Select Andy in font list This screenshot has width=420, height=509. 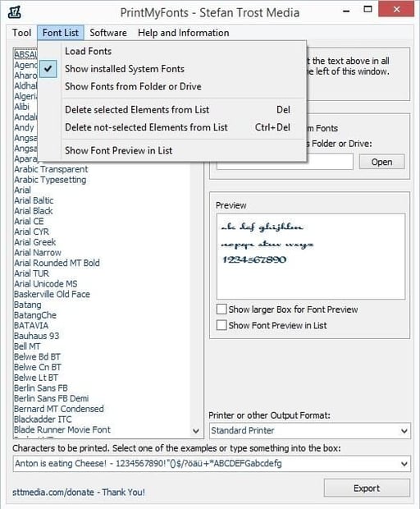click(24, 127)
